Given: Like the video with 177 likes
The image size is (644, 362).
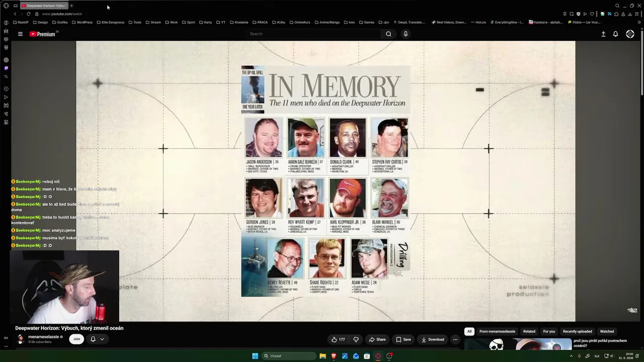Looking at the screenshot, I should 338,339.
